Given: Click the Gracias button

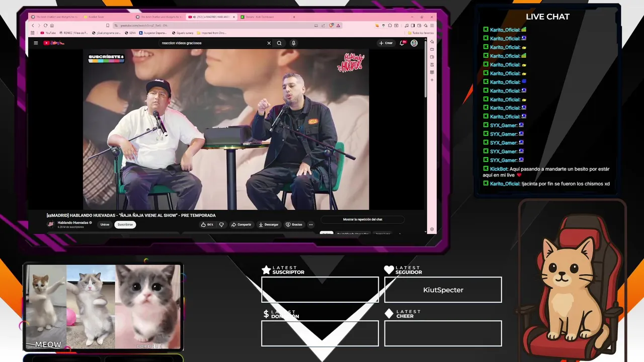Looking at the screenshot, I should click(294, 225).
